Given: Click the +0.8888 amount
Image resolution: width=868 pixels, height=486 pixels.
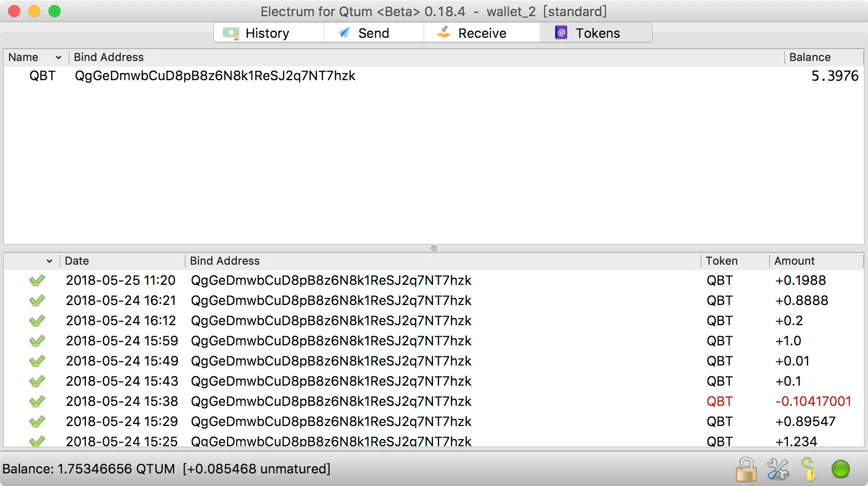Looking at the screenshot, I should click(x=801, y=300).
